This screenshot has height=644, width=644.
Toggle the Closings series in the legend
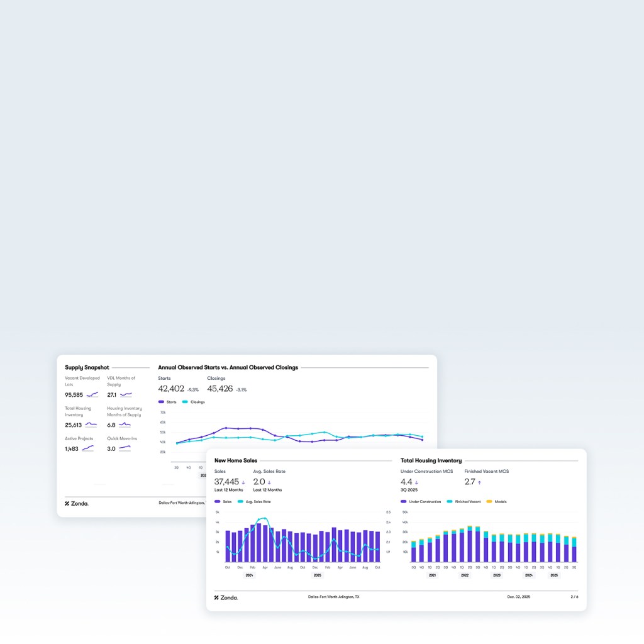coord(194,402)
